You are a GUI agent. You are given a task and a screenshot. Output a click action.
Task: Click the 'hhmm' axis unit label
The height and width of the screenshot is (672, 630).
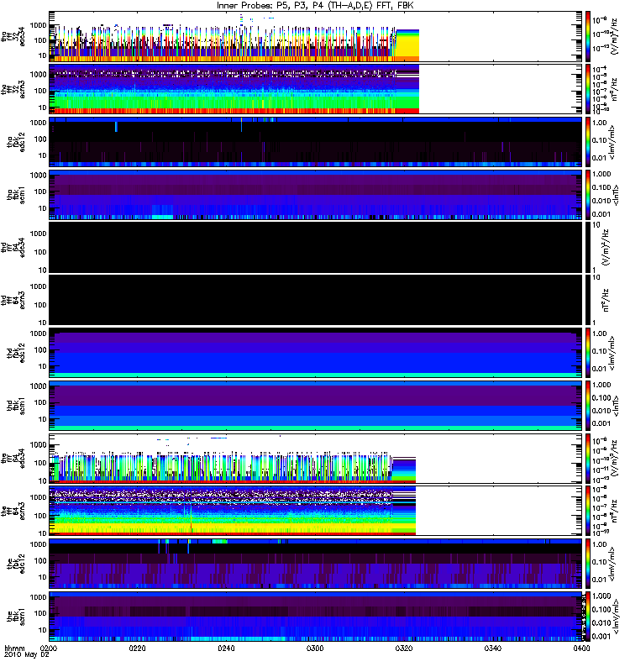(14, 648)
